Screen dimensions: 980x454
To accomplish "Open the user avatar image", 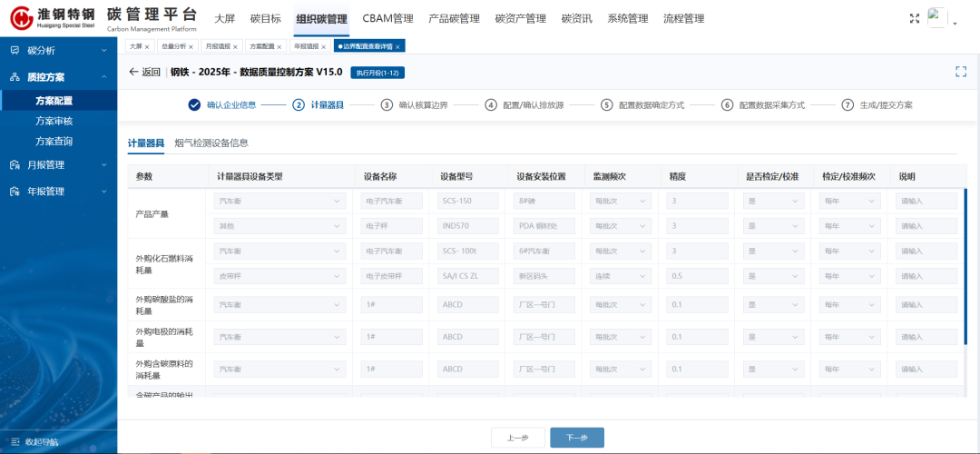I will 936,18.
